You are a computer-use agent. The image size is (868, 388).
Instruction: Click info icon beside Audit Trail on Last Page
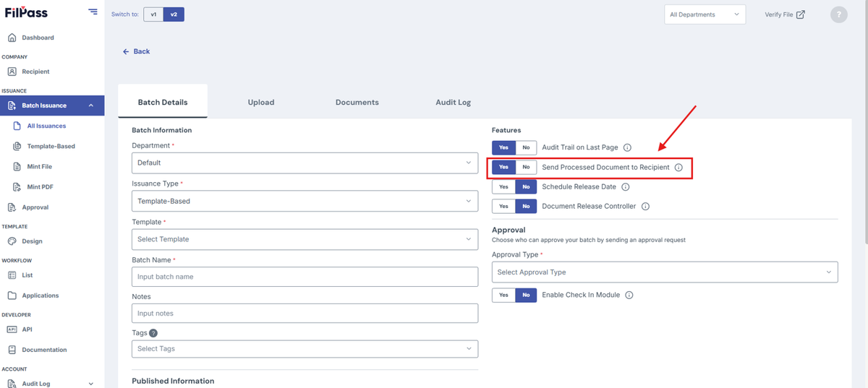[x=627, y=147]
